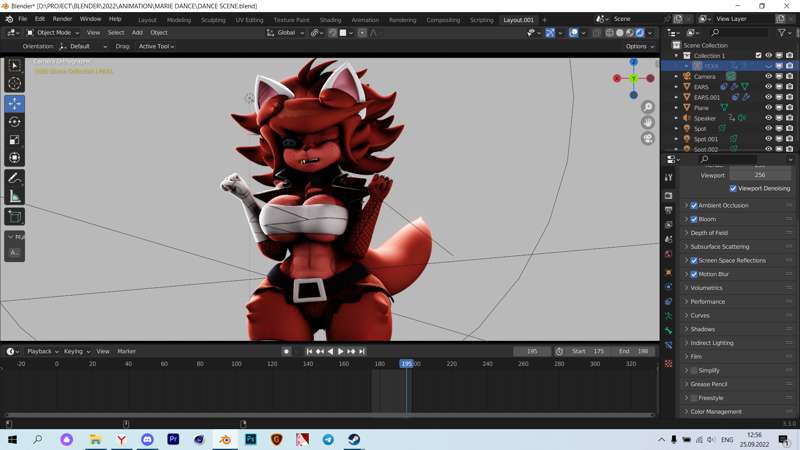Toggle camera view with the camera gizmo icon
The width and height of the screenshot is (800, 450).
click(x=648, y=139)
